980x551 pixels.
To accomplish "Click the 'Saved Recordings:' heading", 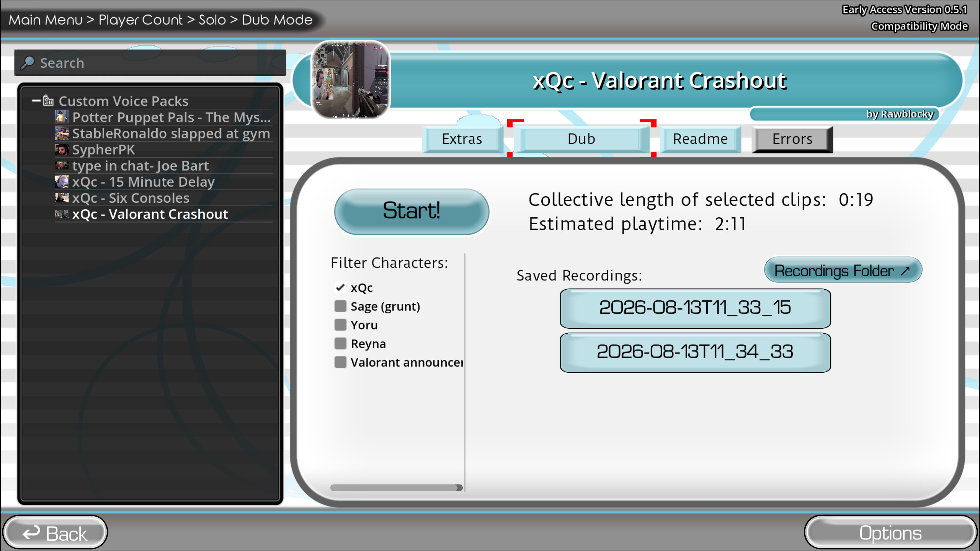I will [579, 275].
